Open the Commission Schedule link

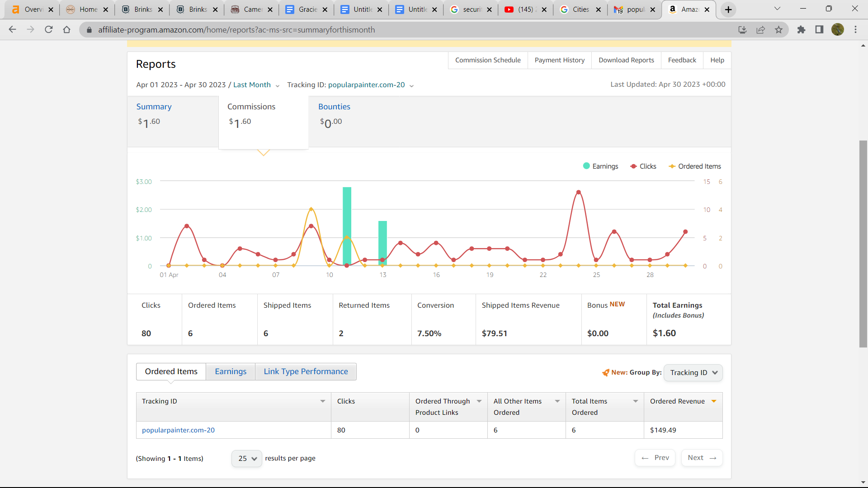click(x=488, y=60)
